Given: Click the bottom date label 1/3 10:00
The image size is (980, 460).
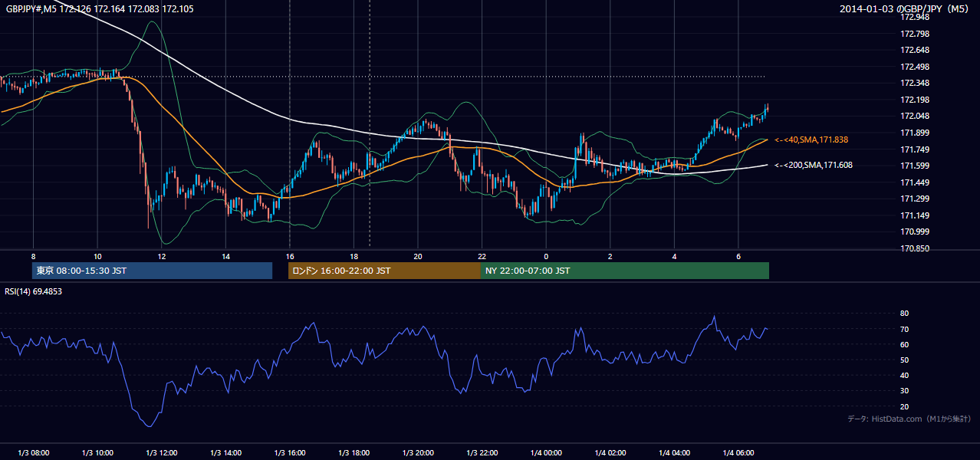Looking at the screenshot, I should tap(97, 453).
